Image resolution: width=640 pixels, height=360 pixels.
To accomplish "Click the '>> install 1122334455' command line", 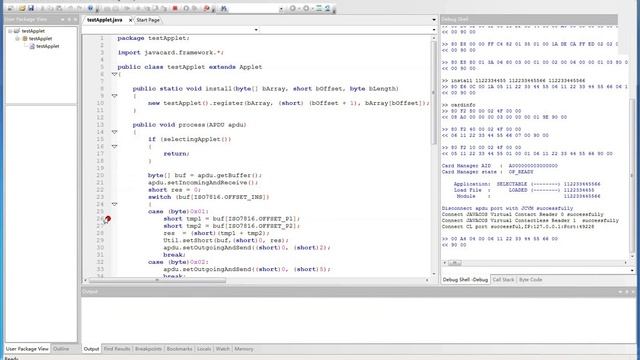I will 513,80.
